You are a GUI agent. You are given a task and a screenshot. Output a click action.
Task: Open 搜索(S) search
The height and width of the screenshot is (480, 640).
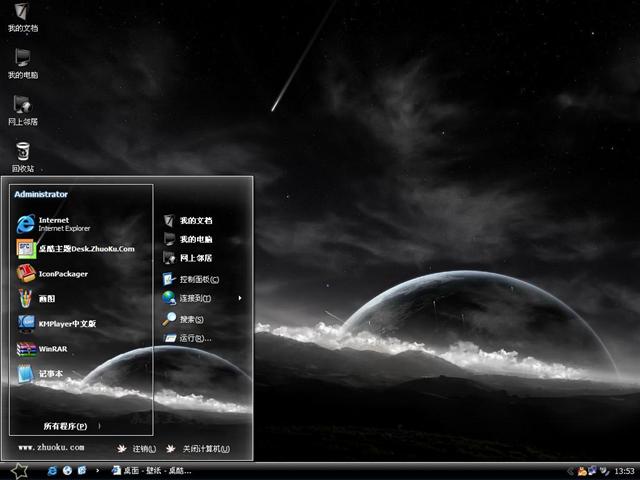[183, 319]
